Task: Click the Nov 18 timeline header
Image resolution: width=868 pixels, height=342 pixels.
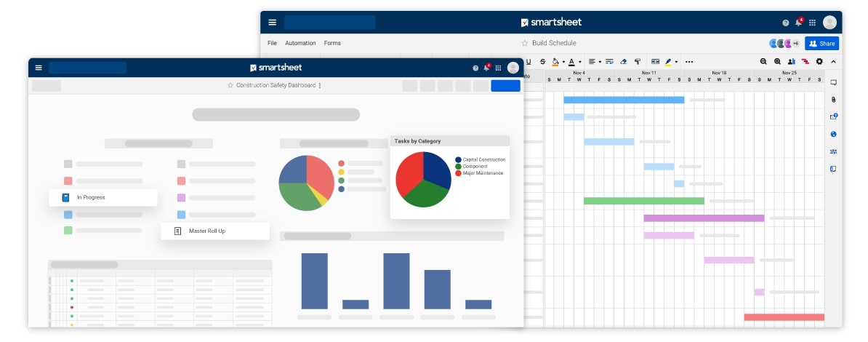Action: click(719, 73)
